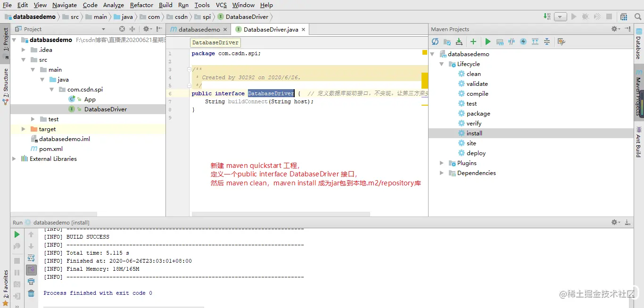Open Maven Settings wrench icon
Screen dimensions: 644x308
pos(561,42)
